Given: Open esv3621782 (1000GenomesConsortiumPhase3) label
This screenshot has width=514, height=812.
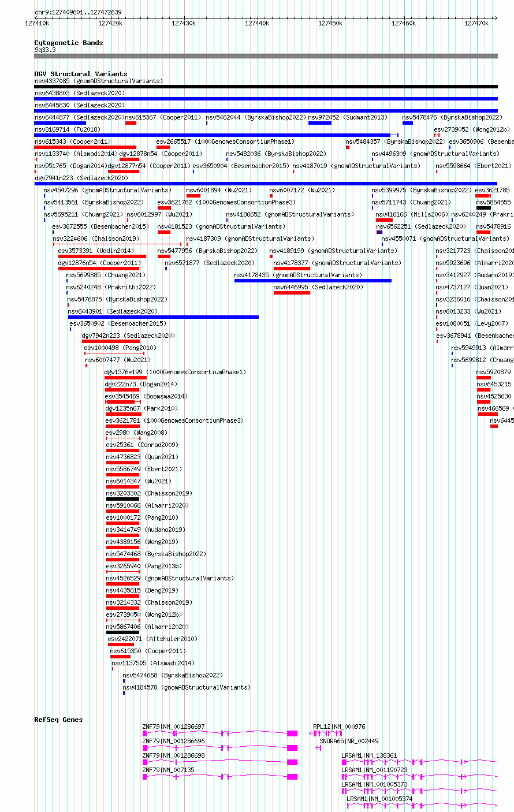Looking at the screenshot, I should 226,202.
